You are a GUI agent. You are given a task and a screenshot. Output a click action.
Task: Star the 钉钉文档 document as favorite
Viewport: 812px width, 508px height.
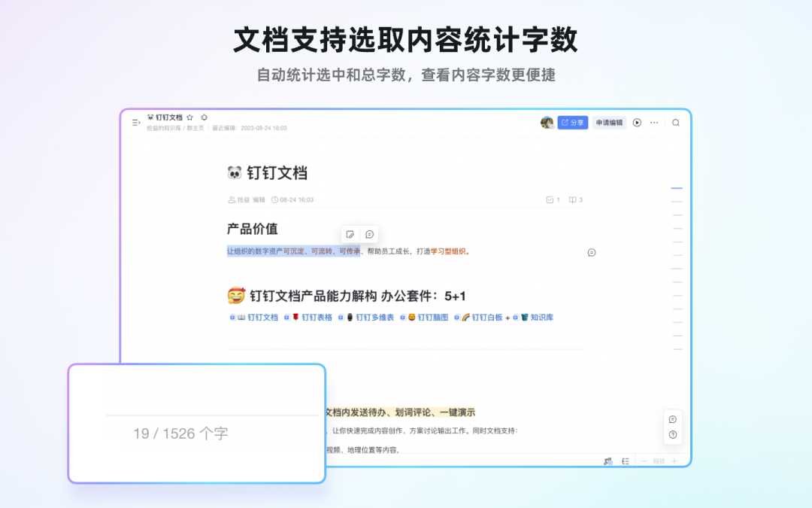pyautogui.click(x=190, y=117)
